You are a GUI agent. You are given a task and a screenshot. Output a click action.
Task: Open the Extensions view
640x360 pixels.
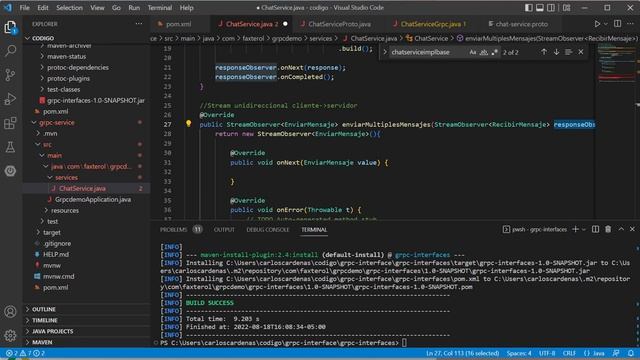10,123
